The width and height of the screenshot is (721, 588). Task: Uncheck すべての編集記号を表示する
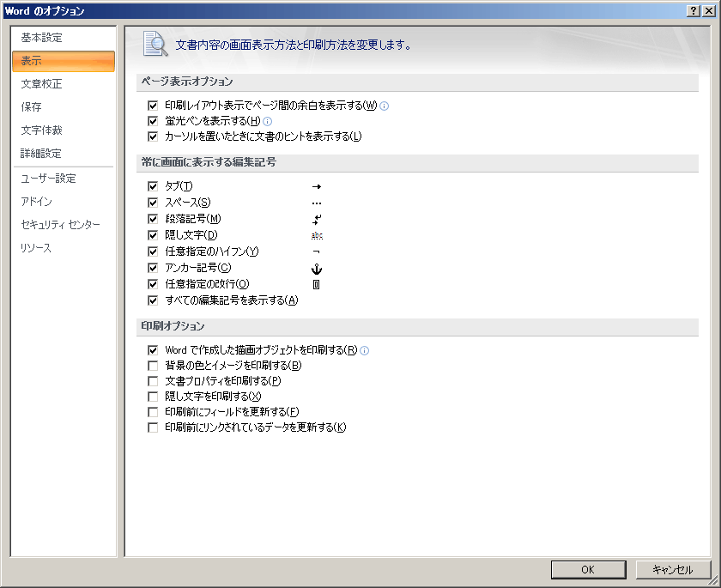(153, 300)
